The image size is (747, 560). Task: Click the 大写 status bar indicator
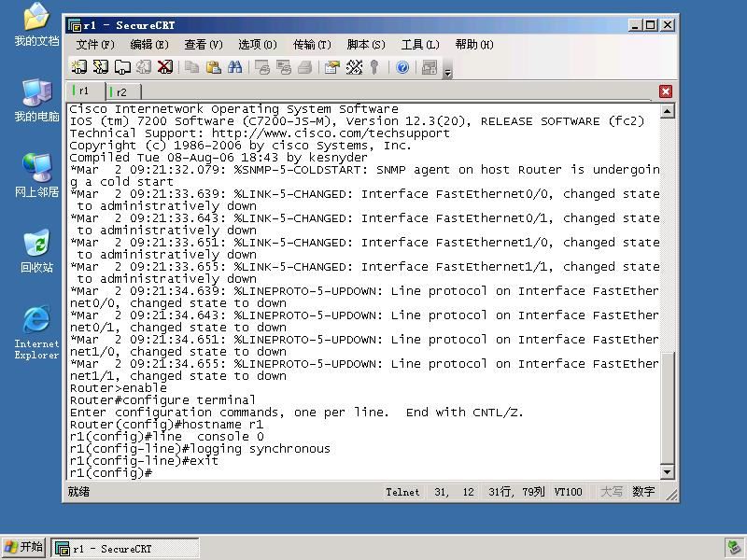[612, 492]
